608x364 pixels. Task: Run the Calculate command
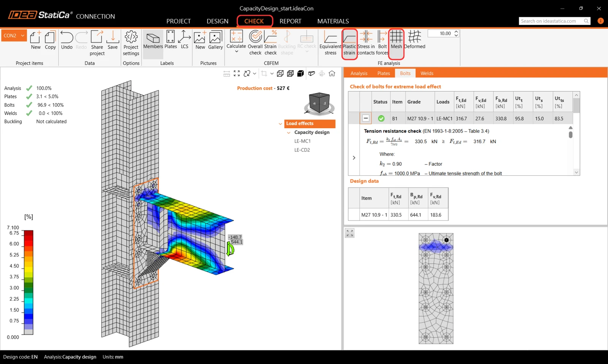[236, 39]
